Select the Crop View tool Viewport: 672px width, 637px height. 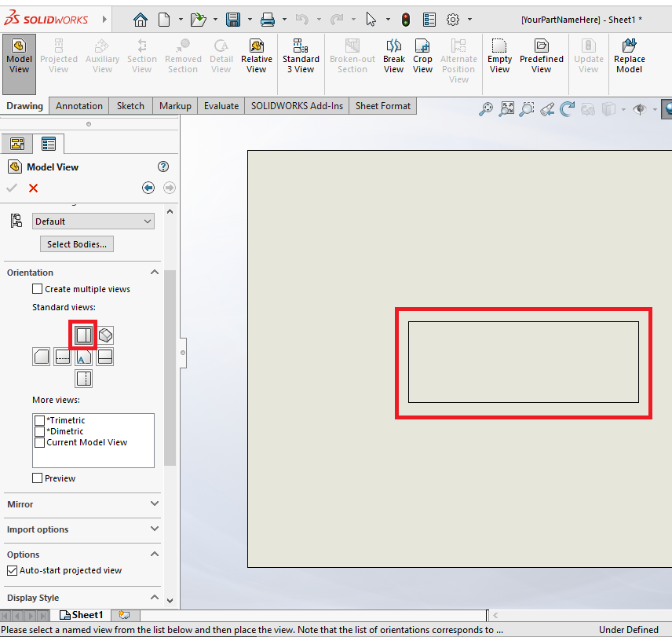(422, 55)
